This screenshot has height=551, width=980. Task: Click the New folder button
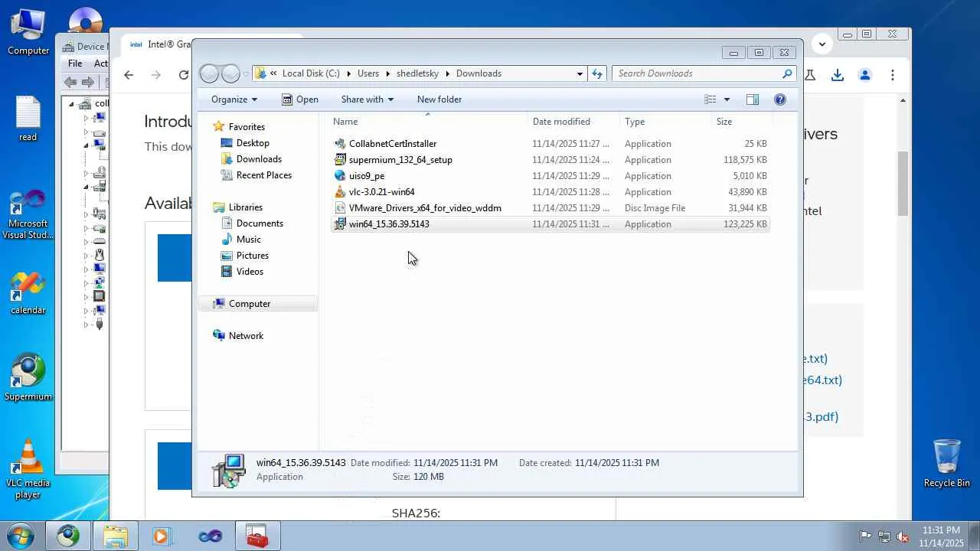[439, 99]
